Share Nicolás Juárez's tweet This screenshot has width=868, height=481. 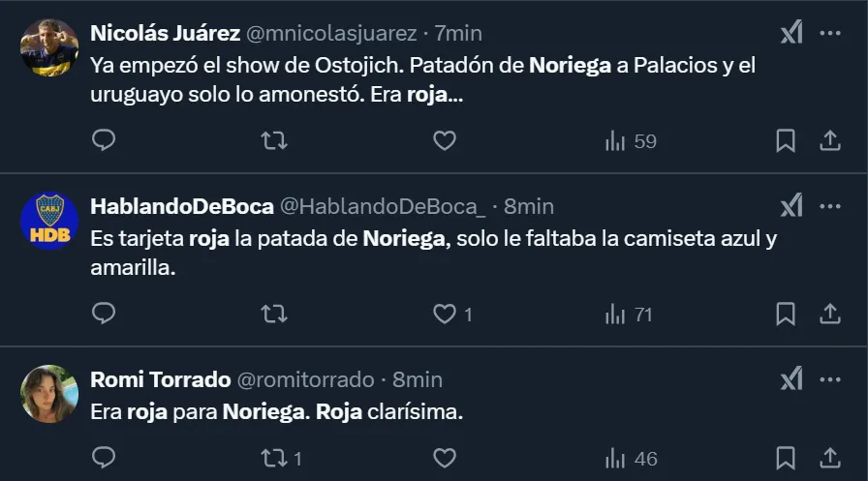(x=830, y=141)
